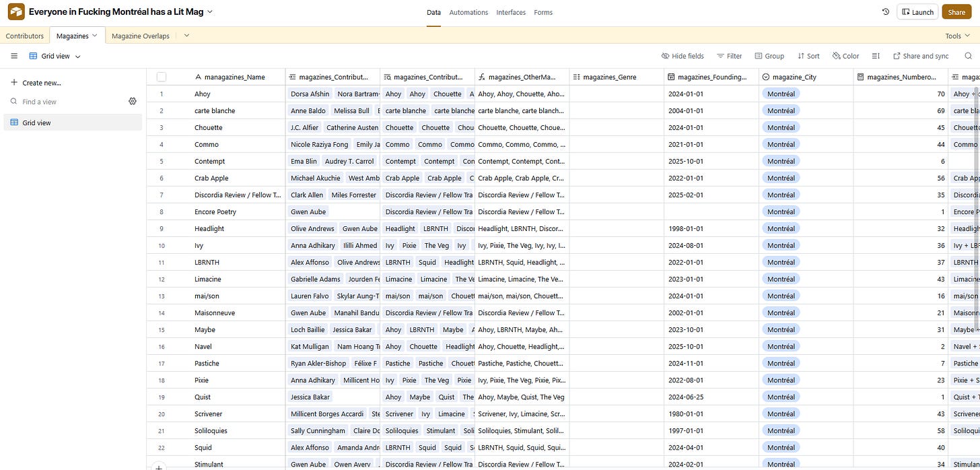Click the Find a view search field
This screenshot has height=470, width=980.
pos(66,102)
